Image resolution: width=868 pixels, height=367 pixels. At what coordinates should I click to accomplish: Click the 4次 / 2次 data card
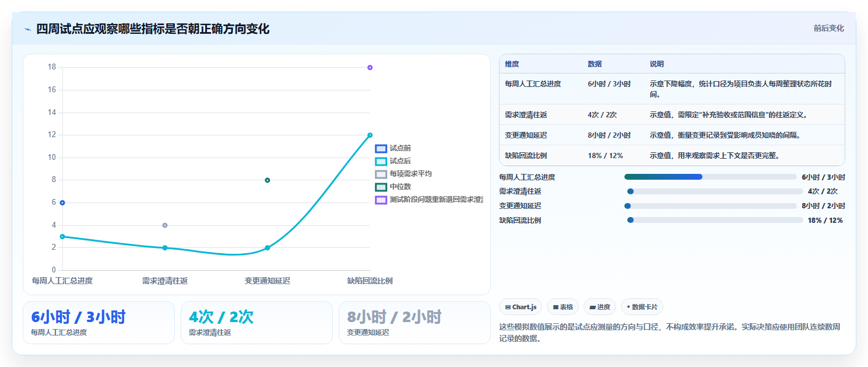tap(256, 323)
